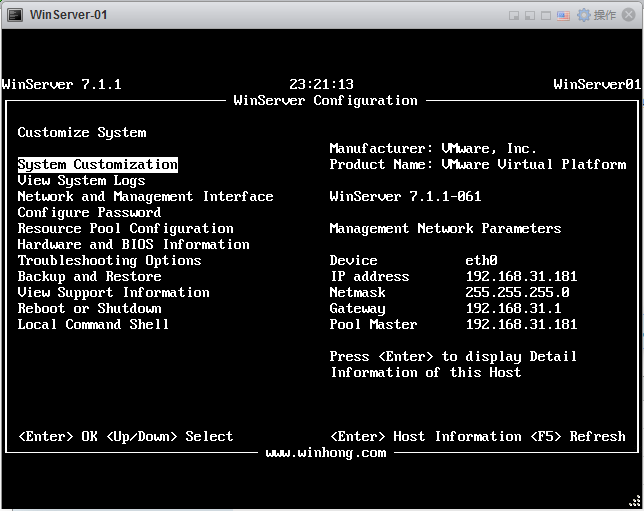Click the WinServer Configuration title
Image resolution: width=644 pixels, height=511 pixels.
click(325, 100)
